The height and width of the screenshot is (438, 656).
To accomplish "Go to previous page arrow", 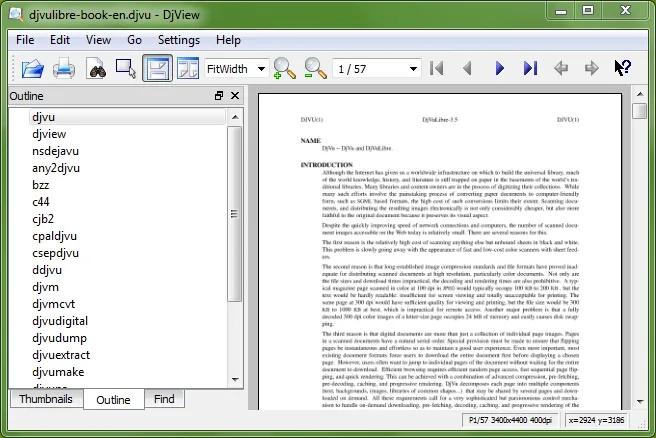I will coord(467,68).
